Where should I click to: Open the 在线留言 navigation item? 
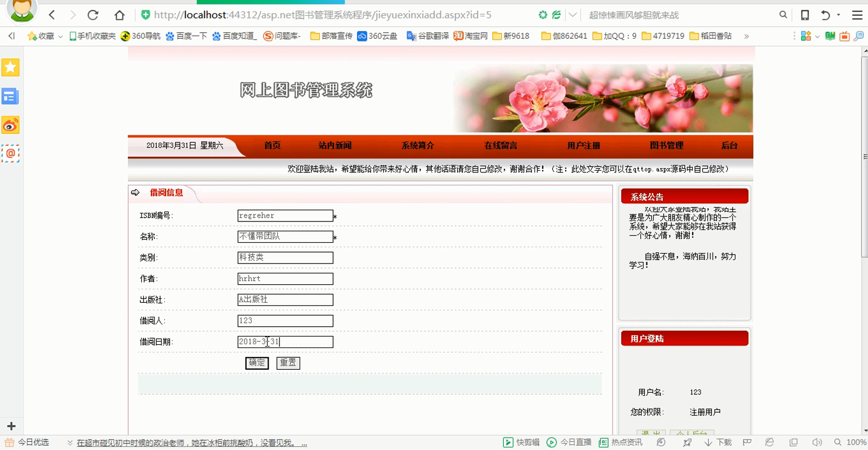501,146
